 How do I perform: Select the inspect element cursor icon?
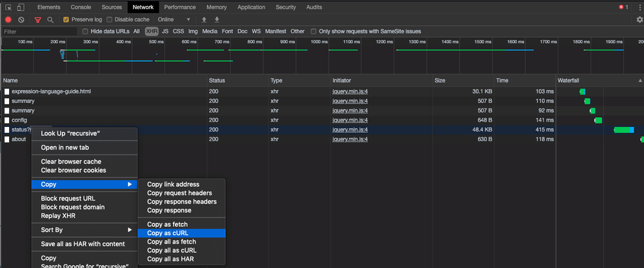[x=8, y=7]
